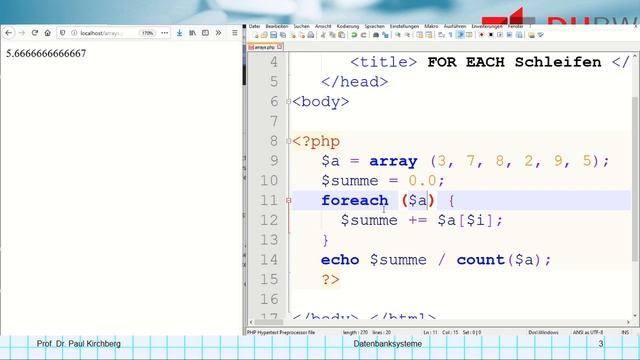Click the site information icon in address bar
Viewport: 640px width, 360px height.
point(74,33)
